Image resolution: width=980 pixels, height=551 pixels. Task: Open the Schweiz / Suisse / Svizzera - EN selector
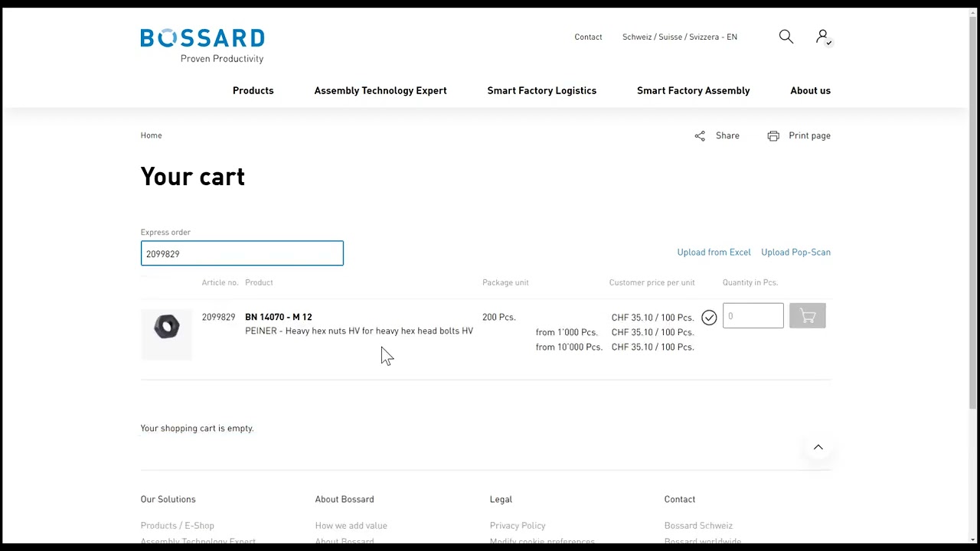(680, 37)
